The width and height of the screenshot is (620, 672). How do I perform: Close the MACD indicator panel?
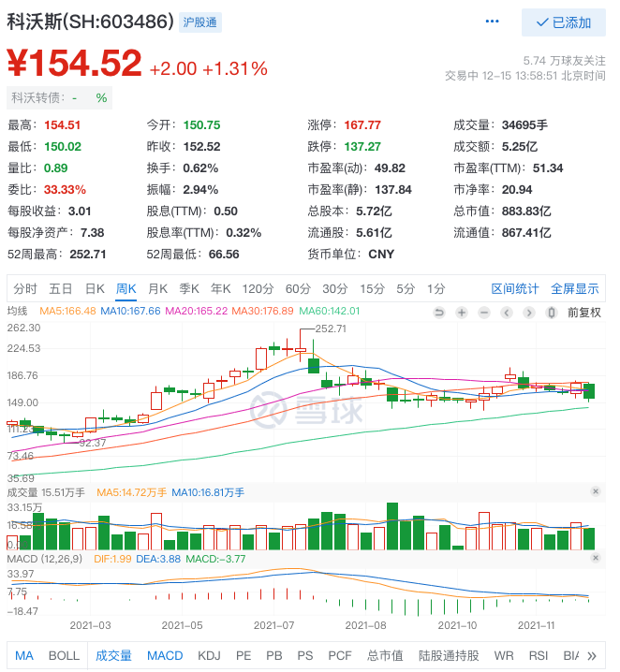pos(596,558)
